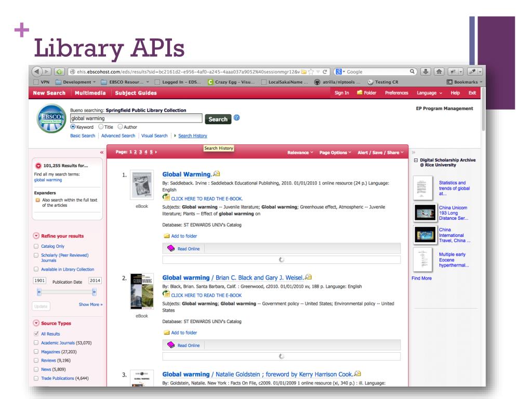Reload the page with the refresh icon
The height and width of the screenshot is (399, 532).
click(325, 72)
